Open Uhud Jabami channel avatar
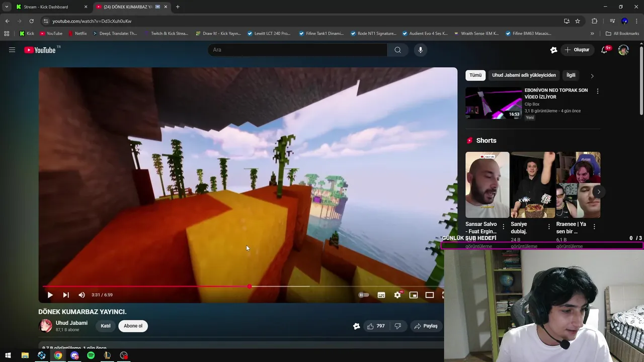The width and height of the screenshot is (644, 362). point(45,326)
